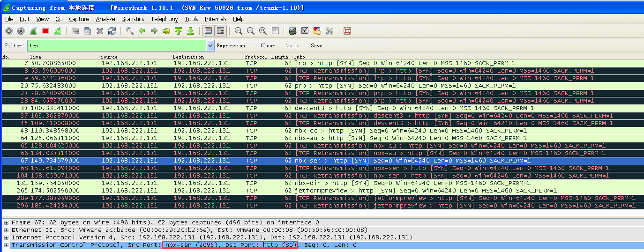
Task: Sort by the Time column header
Action: [64, 57]
